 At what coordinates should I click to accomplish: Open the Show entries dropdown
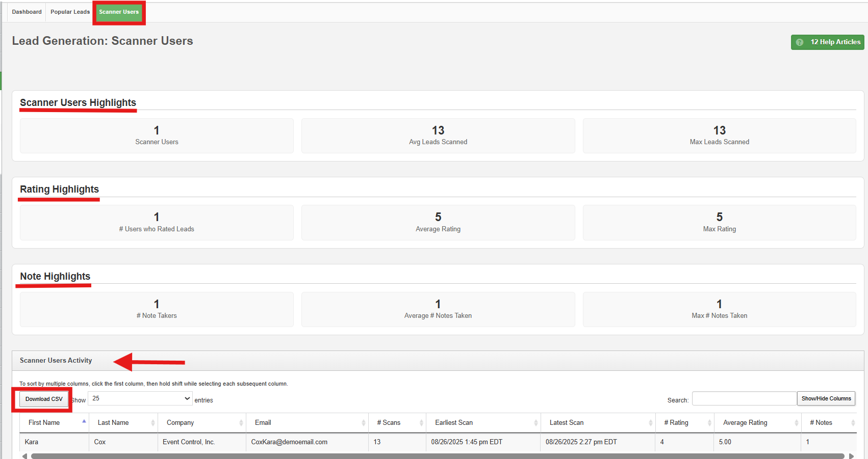coord(140,398)
